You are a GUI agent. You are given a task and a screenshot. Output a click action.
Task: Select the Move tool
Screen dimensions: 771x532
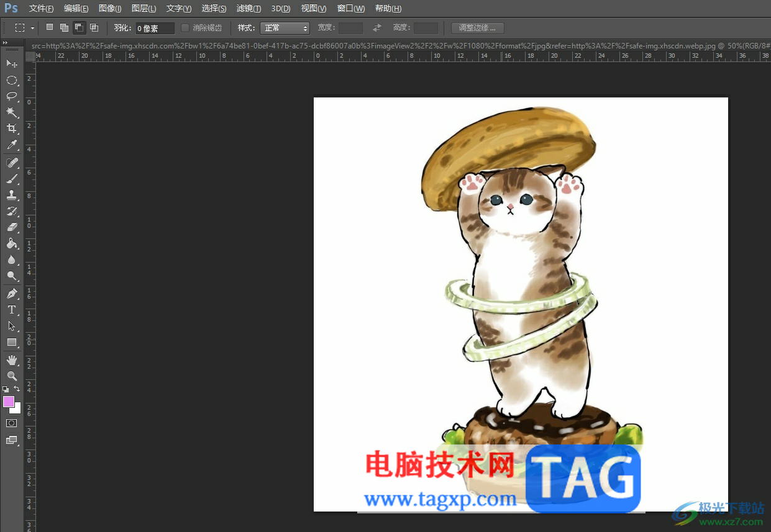12,63
